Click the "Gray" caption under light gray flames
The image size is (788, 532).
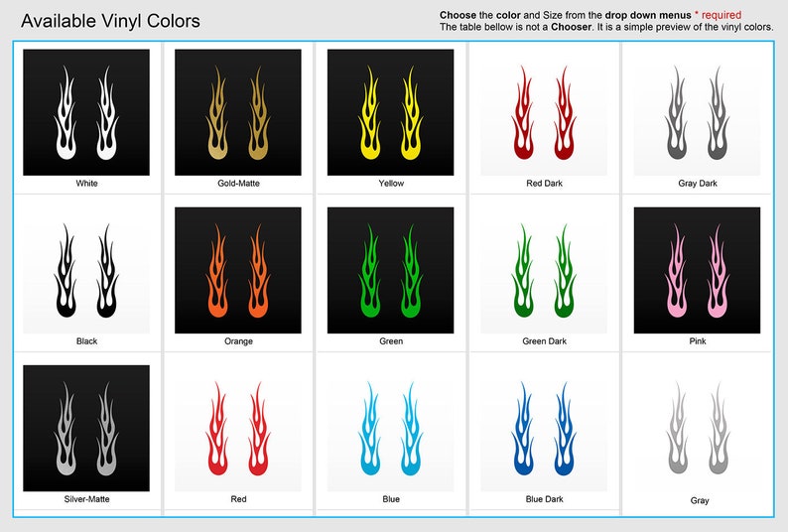point(700,500)
